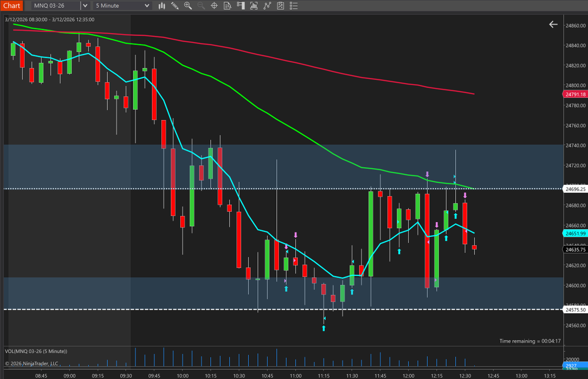
Task: Click the 11:00 time axis label
Action: [295, 376]
